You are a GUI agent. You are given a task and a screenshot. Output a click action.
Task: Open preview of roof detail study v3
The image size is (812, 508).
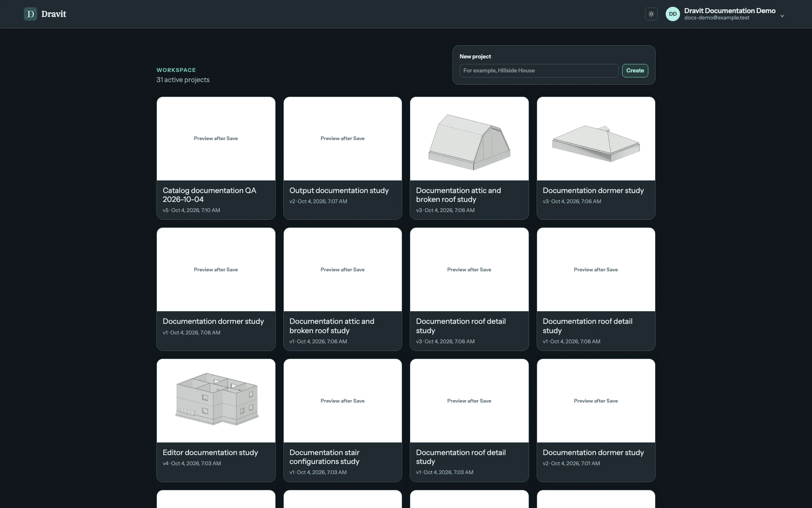469,270
